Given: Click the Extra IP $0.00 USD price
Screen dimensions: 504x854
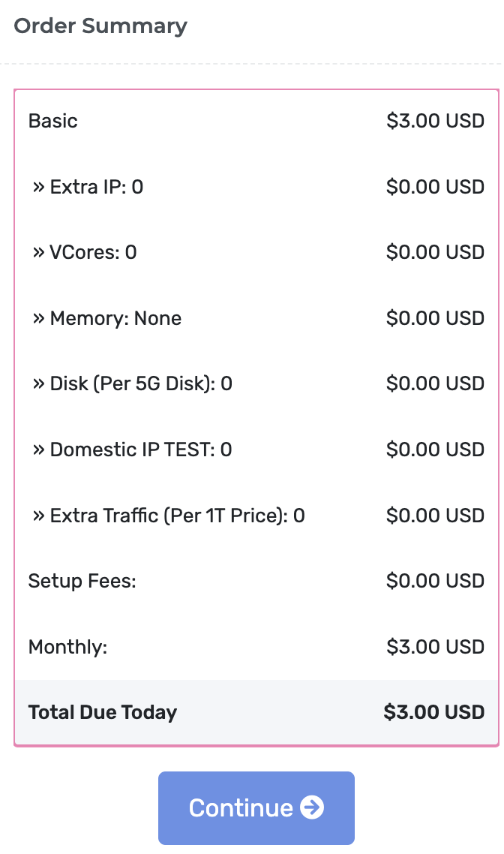Looking at the screenshot, I should tap(435, 187).
